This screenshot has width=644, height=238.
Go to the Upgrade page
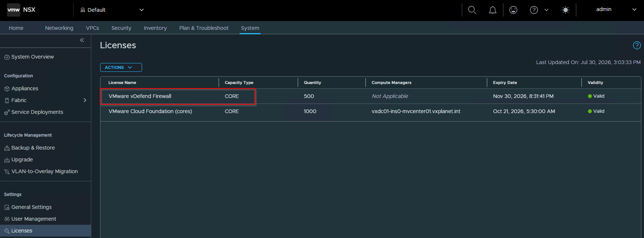point(22,160)
